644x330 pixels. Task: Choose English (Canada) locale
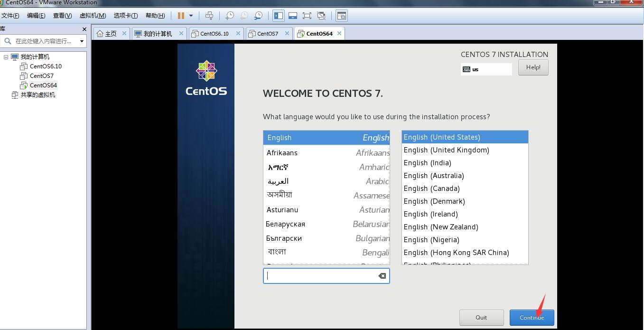pyautogui.click(x=465, y=189)
